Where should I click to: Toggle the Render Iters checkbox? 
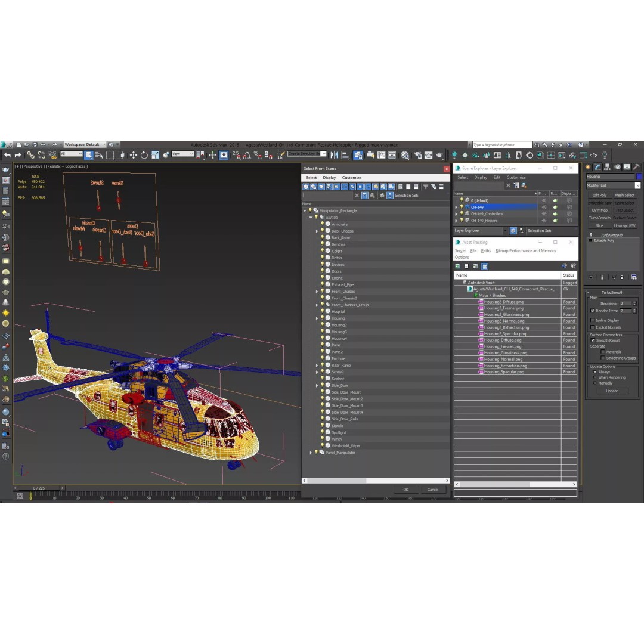(592, 311)
